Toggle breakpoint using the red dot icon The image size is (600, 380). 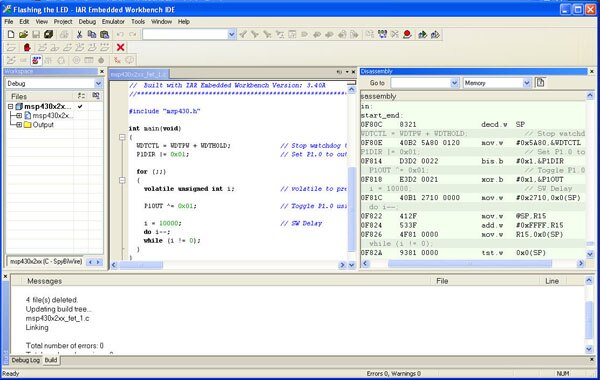coord(407,34)
